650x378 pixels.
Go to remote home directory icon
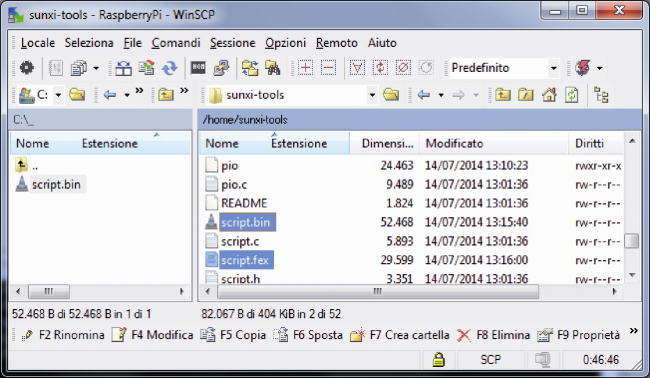[549, 95]
